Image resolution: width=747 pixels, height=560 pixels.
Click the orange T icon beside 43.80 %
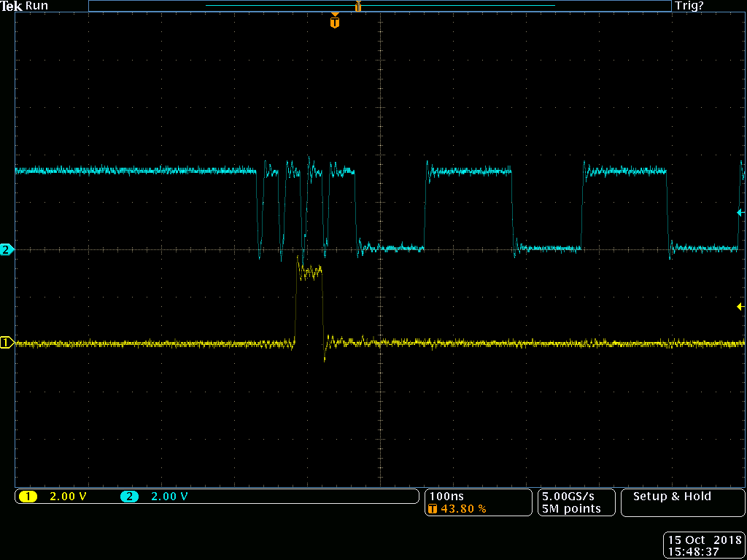tap(433, 509)
